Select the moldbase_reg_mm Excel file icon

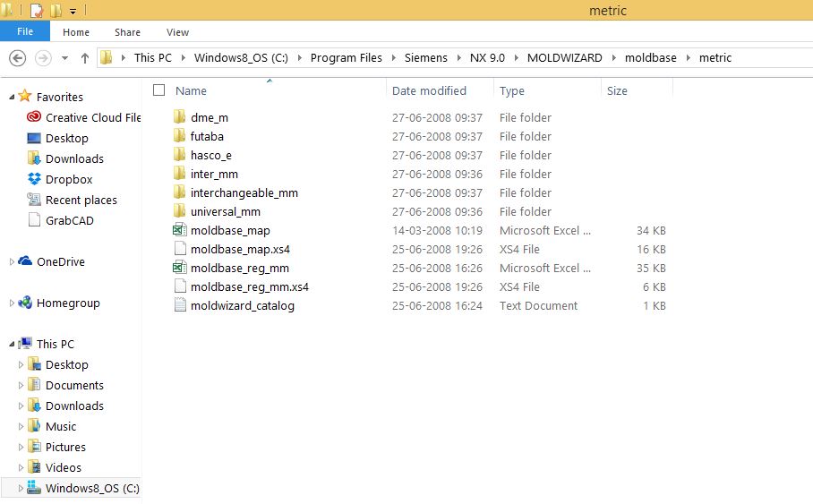[x=179, y=268]
